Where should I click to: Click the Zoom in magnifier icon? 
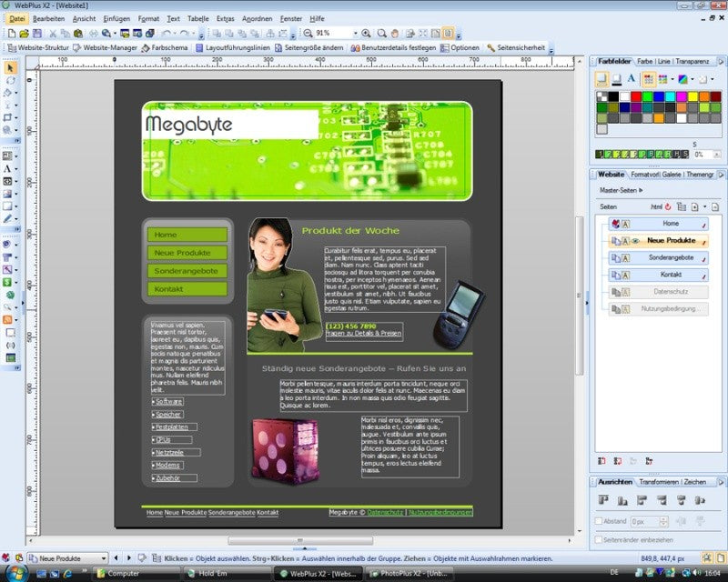(366, 34)
